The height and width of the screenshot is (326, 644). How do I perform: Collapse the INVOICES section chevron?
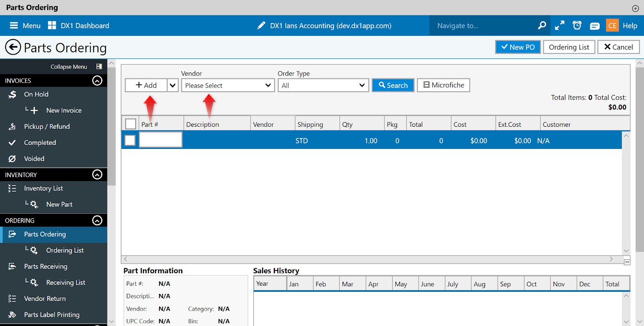click(97, 80)
